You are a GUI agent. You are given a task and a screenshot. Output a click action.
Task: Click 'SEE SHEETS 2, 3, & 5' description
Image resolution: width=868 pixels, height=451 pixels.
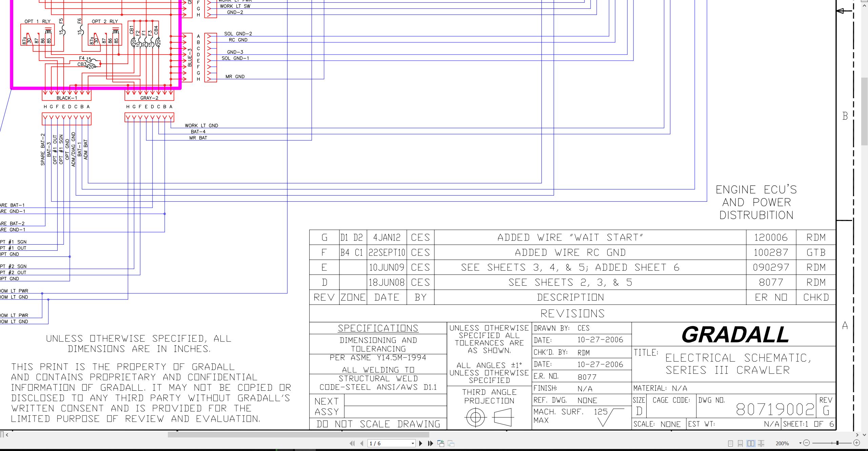(570, 282)
